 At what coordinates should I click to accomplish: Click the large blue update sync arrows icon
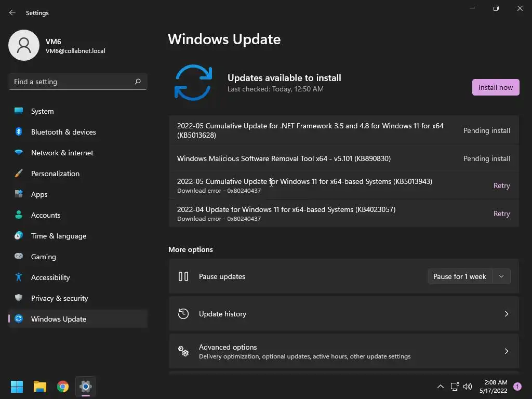tap(193, 83)
